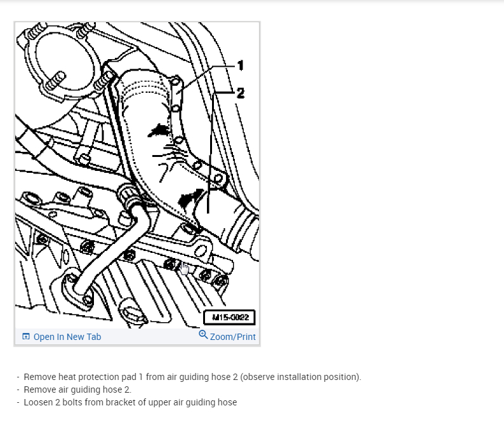Select the Zoom/Print link text
504x427 pixels.
pyautogui.click(x=233, y=337)
